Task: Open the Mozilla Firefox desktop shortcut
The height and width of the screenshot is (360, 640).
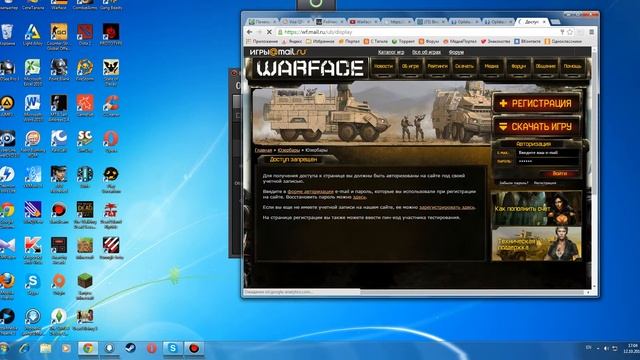Action: pyautogui.click(x=7, y=287)
